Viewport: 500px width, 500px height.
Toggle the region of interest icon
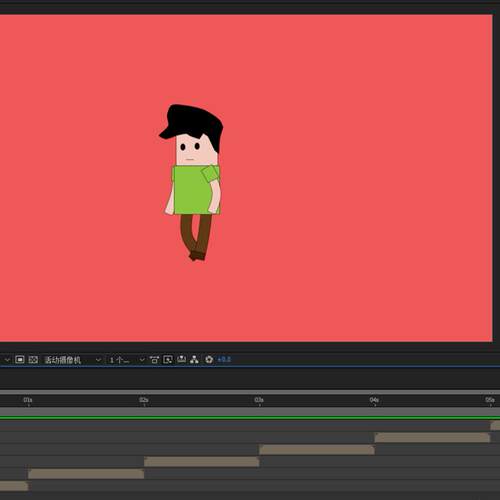click(20, 360)
